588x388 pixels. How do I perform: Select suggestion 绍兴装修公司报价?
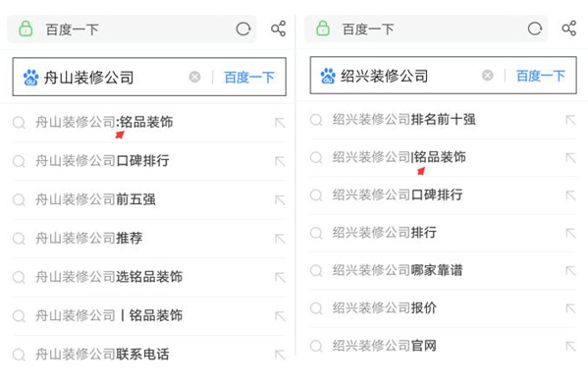click(x=444, y=308)
